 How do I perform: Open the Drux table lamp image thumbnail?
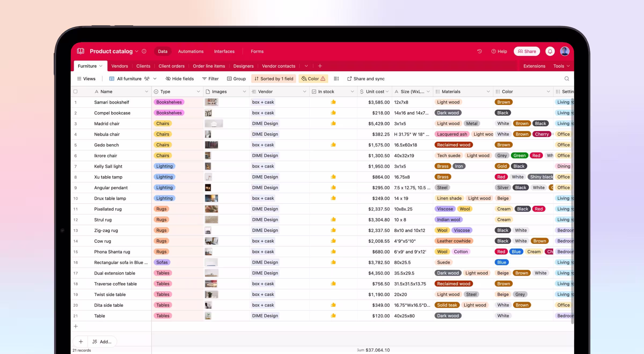(x=211, y=198)
